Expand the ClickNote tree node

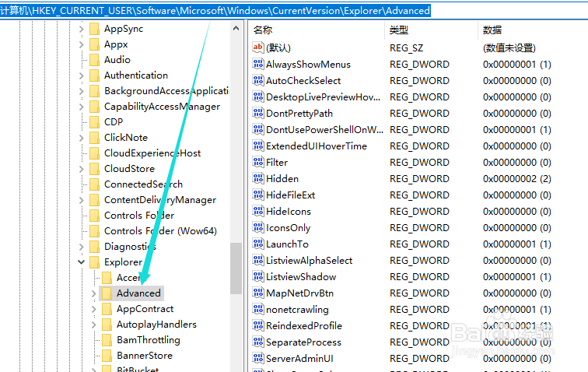tap(82, 138)
